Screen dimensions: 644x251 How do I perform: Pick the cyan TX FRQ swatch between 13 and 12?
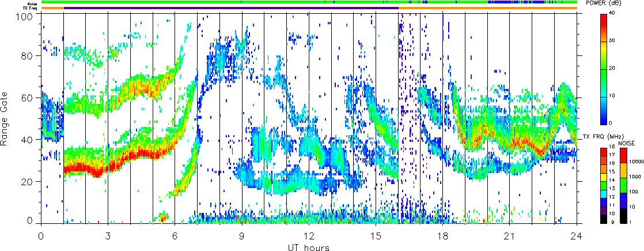pyautogui.click(x=603, y=194)
